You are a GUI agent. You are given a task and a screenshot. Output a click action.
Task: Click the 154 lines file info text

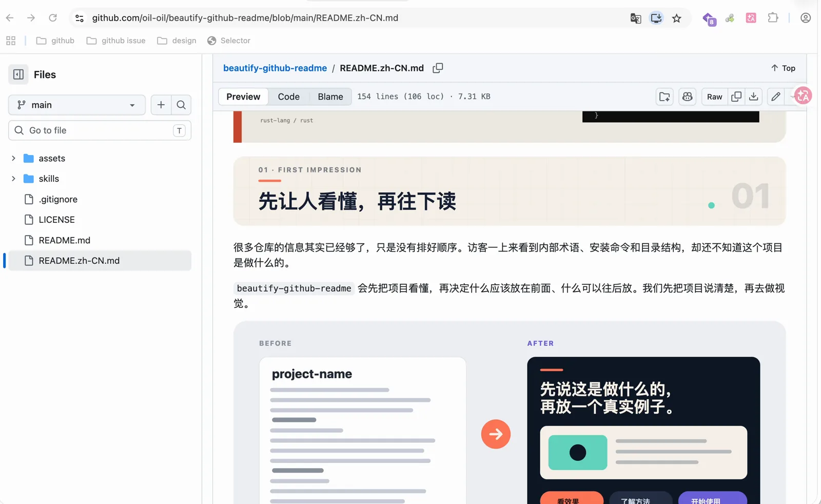pyautogui.click(x=424, y=96)
